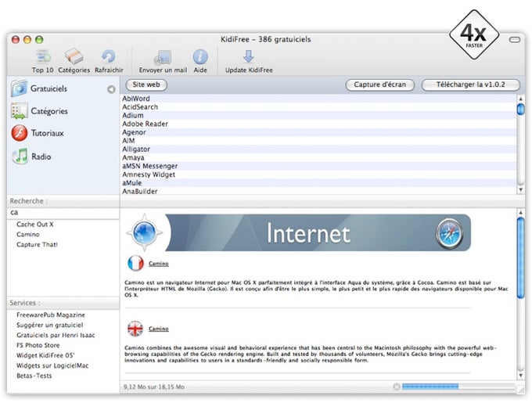Select Capture That! search result

click(x=37, y=245)
